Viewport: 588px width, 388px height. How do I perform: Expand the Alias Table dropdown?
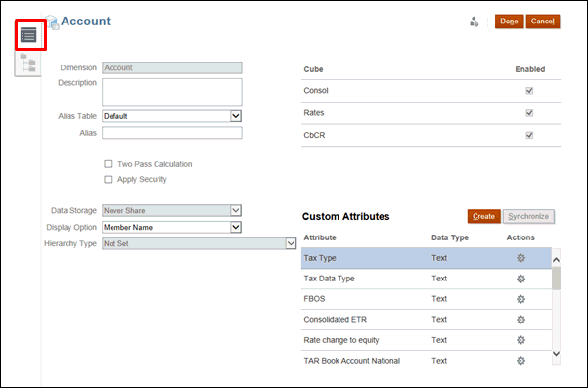236,116
